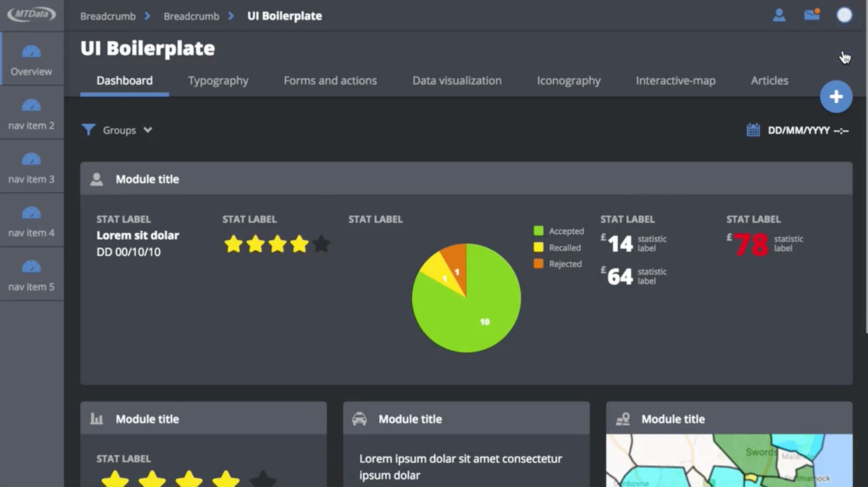Click the round avatar in header
868x487 pixels.
click(844, 15)
